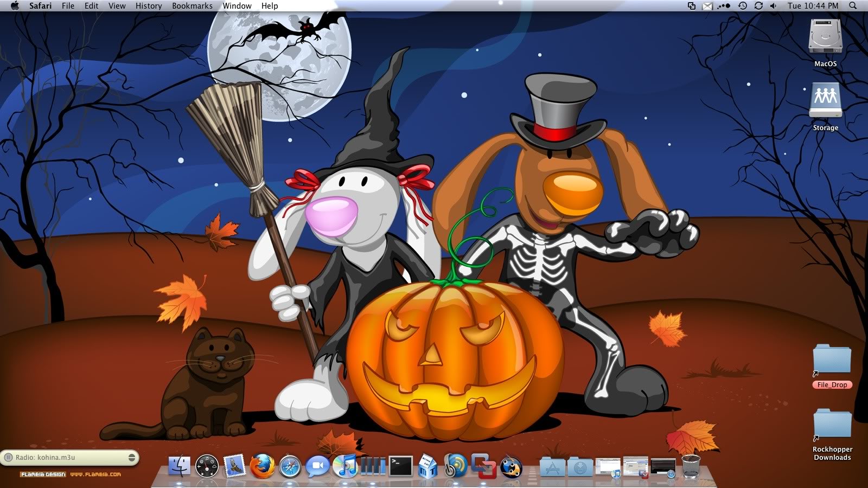Click the clock showing Tue 10:44 PM
868x488 pixels.
pyautogui.click(x=813, y=5)
